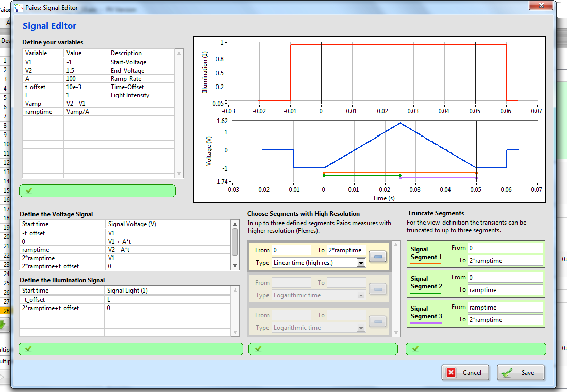This screenshot has height=392, width=567.
Task: Click the Time-Offset description cell
Action: click(x=141, y=87)
